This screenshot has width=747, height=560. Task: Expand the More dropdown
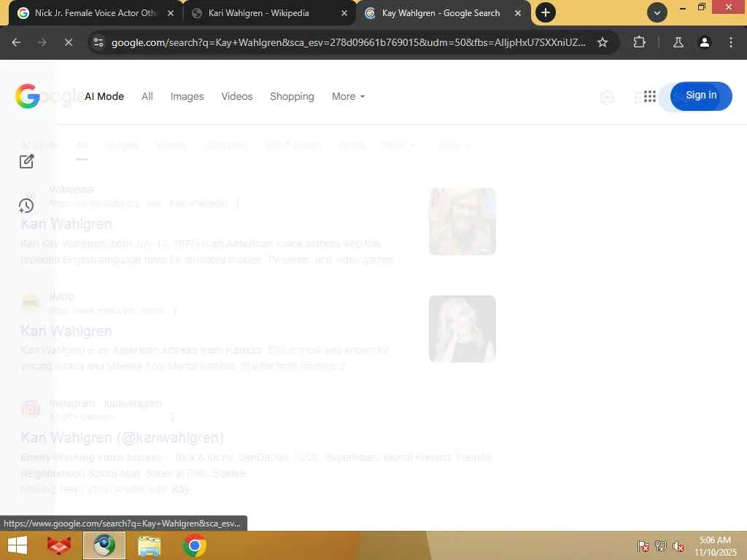coord(348,96)
